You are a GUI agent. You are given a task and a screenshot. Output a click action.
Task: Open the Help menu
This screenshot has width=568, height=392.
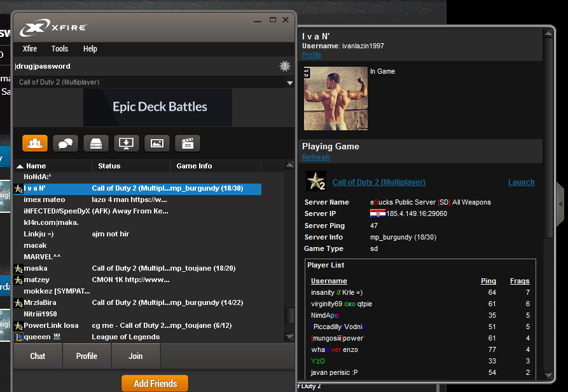tap(90, 49)
